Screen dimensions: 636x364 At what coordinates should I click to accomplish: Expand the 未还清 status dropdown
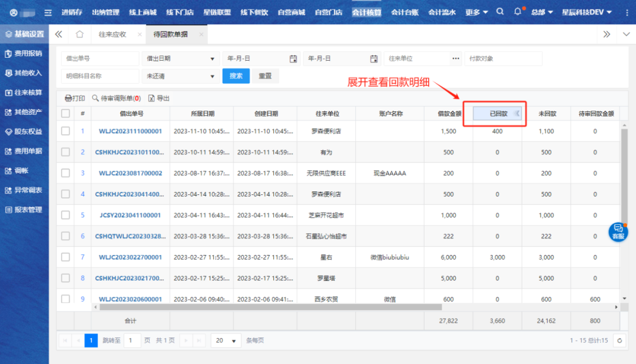tap(180, 76)
